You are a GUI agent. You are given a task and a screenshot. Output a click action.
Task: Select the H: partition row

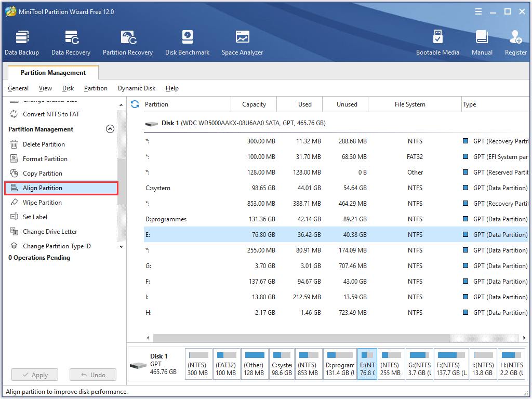(x=336, y=313)
